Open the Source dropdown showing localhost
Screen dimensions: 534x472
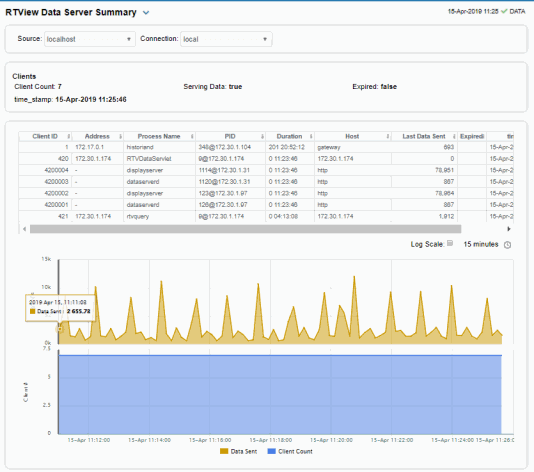click(90, 39)
